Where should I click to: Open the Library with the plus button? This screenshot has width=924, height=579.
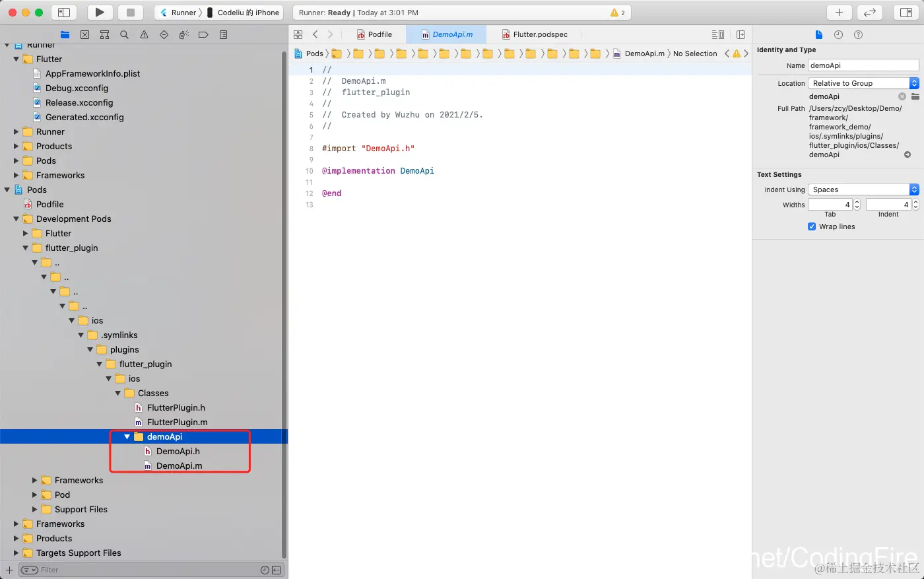pos(839,13)
